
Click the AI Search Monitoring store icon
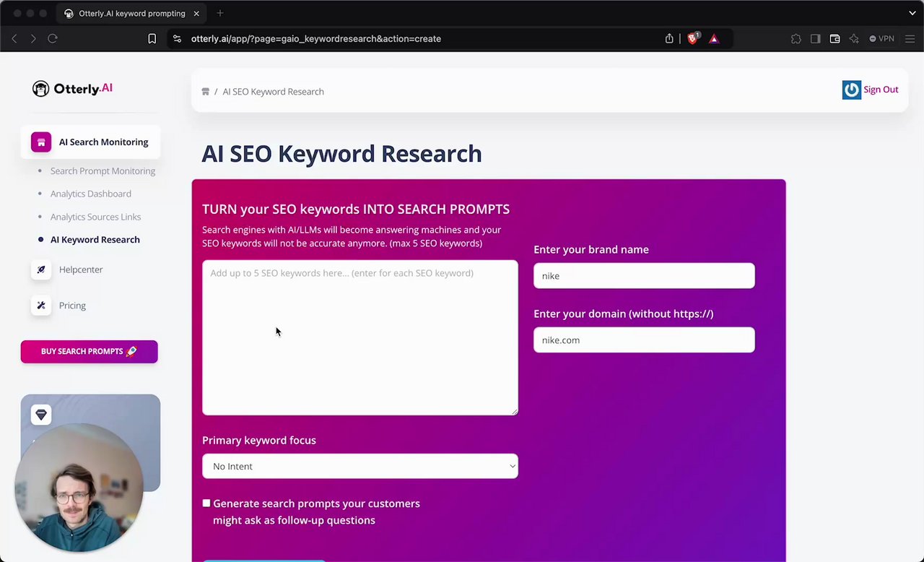(41, 142)
